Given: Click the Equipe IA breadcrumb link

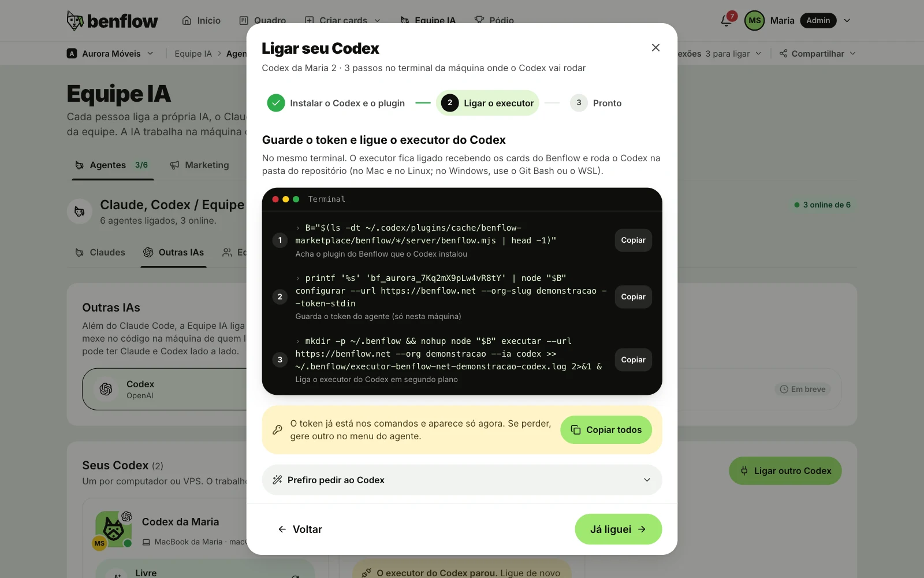Looking at the screenshot, I should tap(193, 54).
